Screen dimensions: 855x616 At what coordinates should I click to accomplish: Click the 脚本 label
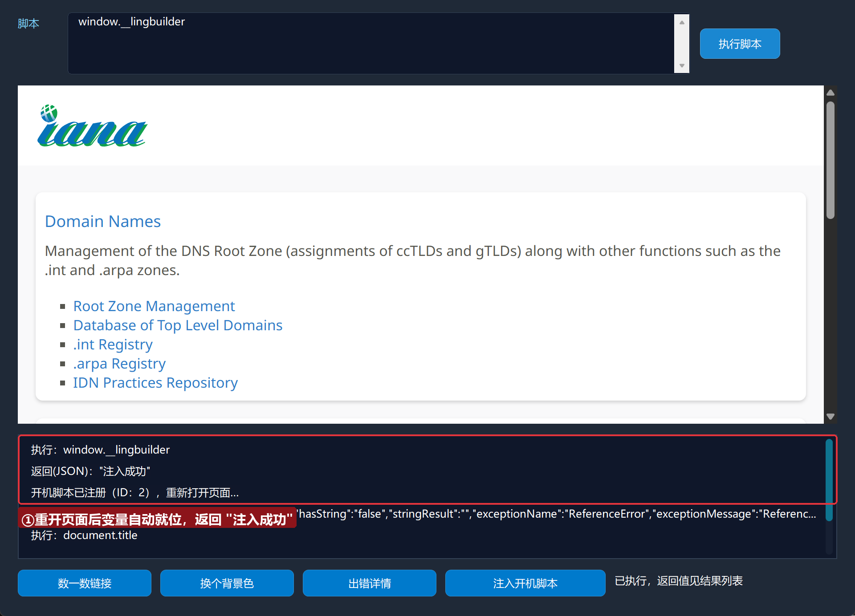coord(28,23)
